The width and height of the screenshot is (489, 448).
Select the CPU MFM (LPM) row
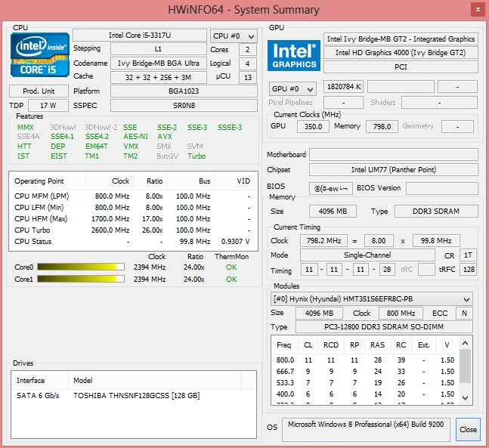132,196
